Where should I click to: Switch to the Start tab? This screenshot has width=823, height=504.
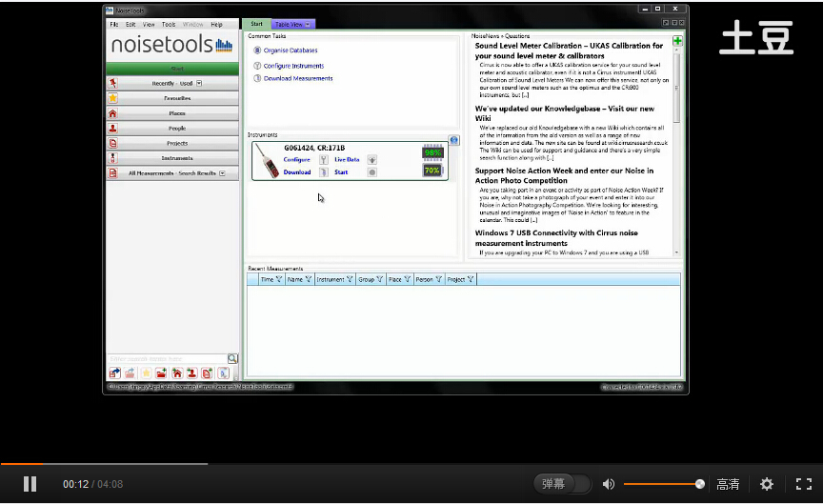256,24
